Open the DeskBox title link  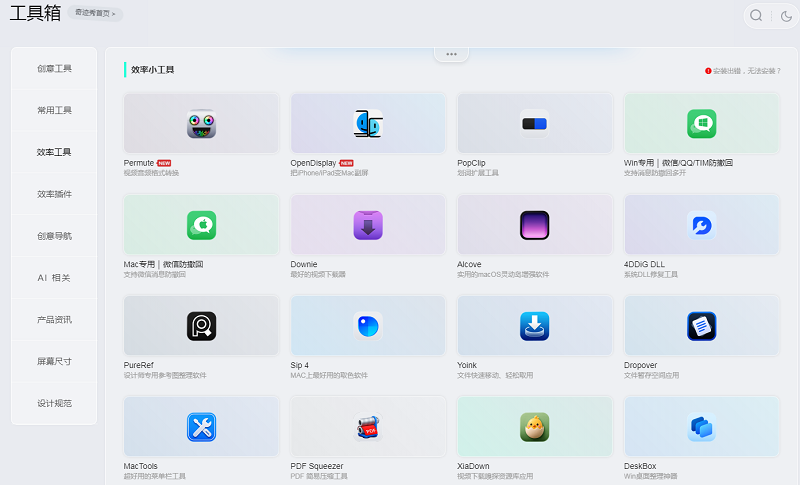click(x=640, y=466)
